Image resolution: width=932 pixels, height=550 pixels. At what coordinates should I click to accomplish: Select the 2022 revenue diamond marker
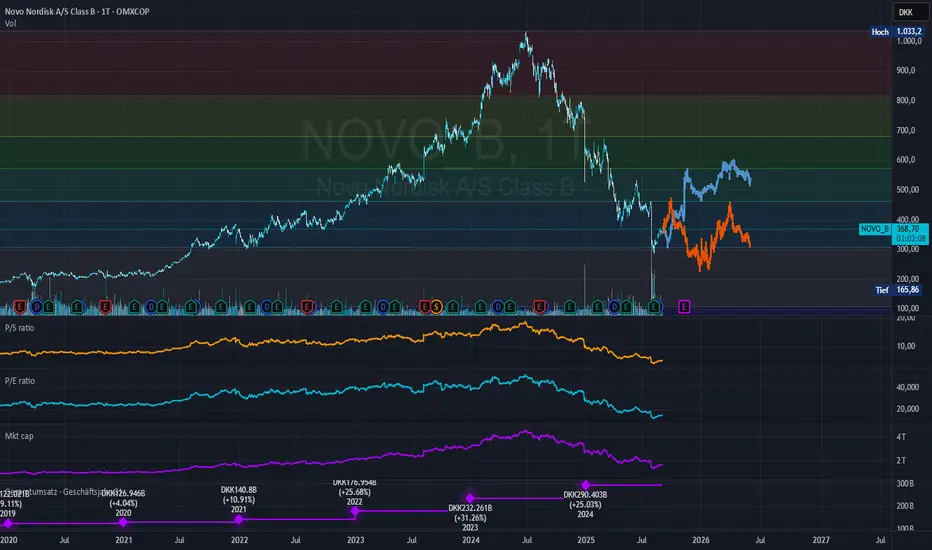pyautogui.click(x=355, y=511)
